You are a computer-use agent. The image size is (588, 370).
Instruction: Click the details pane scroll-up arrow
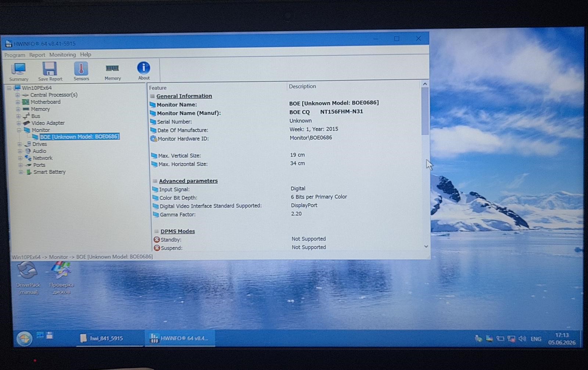425,84
